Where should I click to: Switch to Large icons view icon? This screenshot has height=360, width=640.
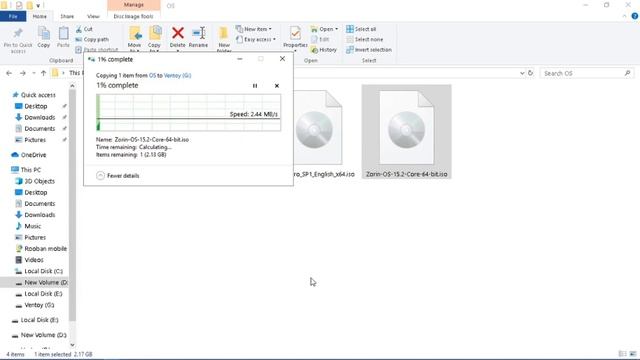(x=633, y=354)
